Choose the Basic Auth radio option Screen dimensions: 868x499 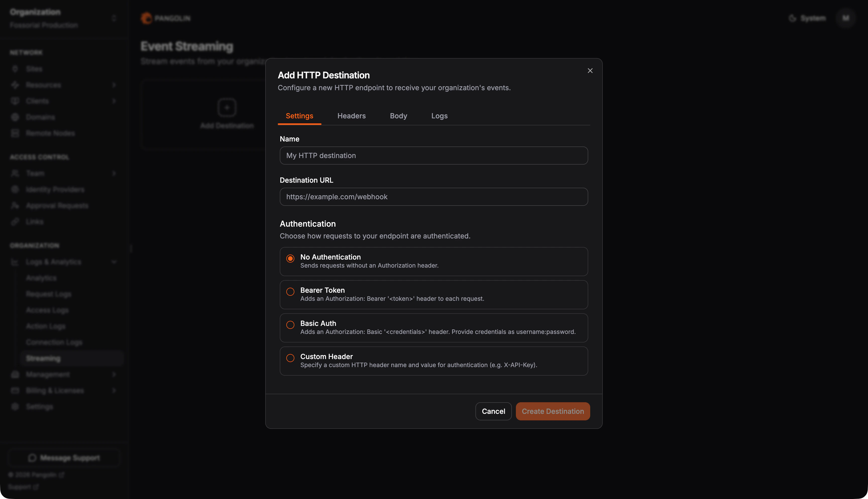[290, 325]
